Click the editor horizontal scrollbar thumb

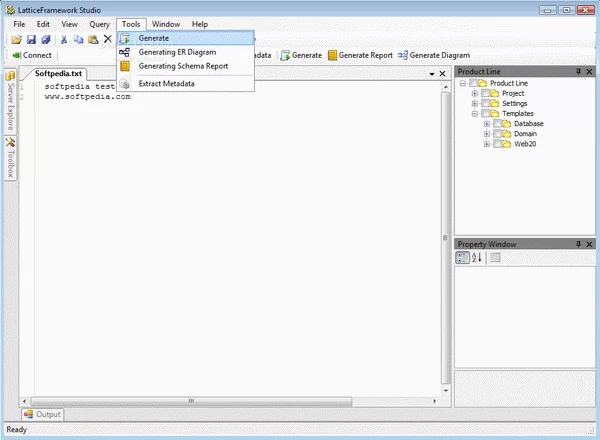pyautogui.click(x=191, y=401)
